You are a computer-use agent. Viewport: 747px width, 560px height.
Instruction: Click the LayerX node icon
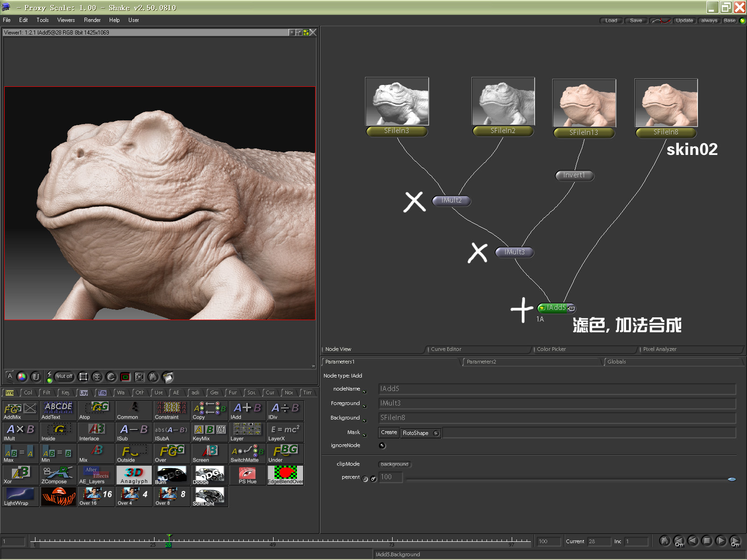pos(285,432)
